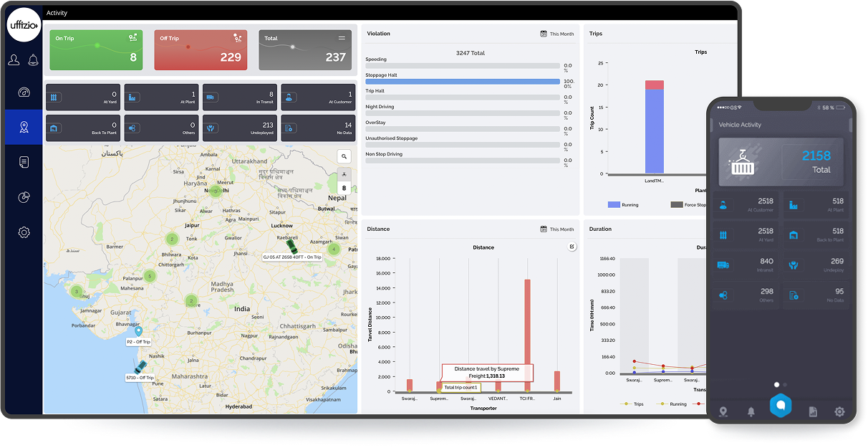Tap the central hexagon button on phone
Image resolution: width=868 pixels, height=448 pixels.
[781, 406]
